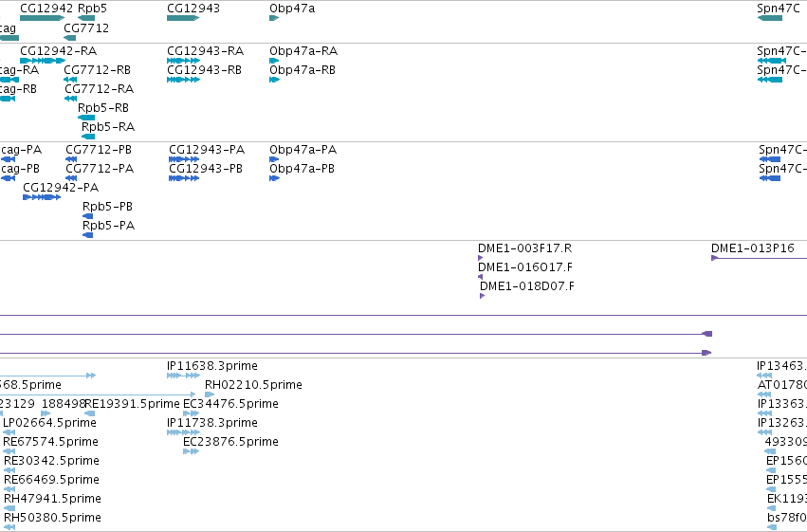This screenshot has width=807, height=532.
Task: Select BAC end DME1-003F17.R
Action: click(524, 248)
